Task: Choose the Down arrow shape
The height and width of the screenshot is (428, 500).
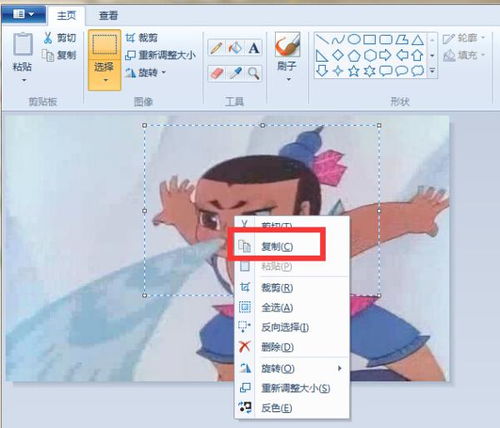Action: click(x=322, y=71)
